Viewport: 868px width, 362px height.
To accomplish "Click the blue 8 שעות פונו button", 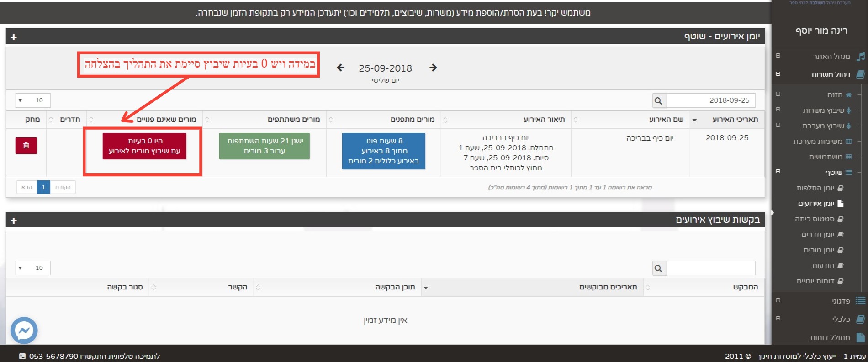I will (384, 151).
